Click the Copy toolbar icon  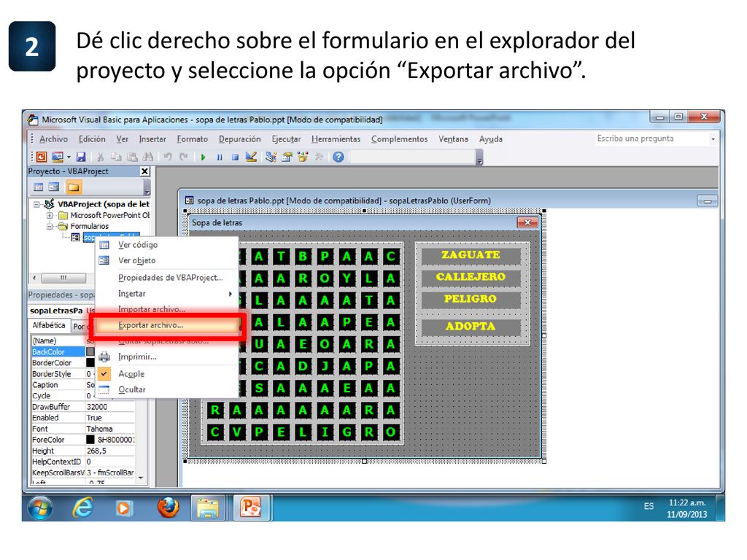pos(116,157)
